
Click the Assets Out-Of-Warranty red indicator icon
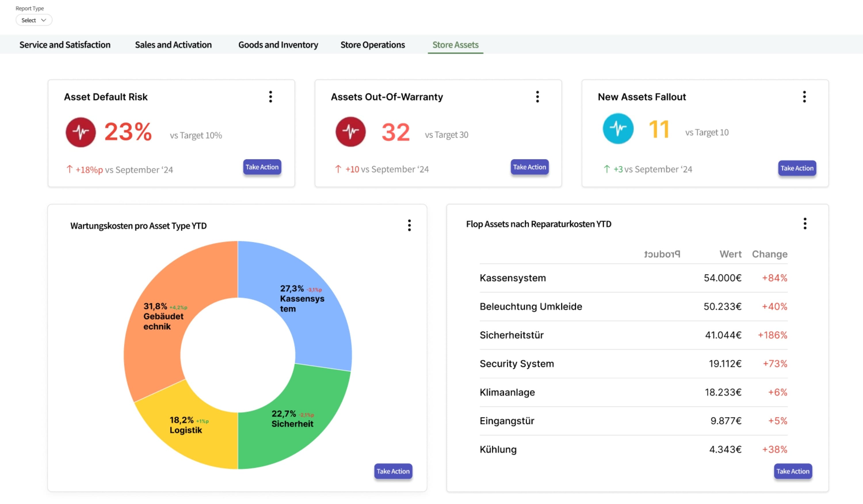(x=350, y=132)
